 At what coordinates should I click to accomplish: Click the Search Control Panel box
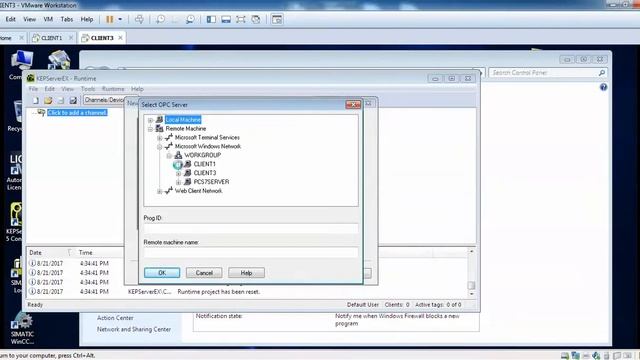click(x=547, y=73)
